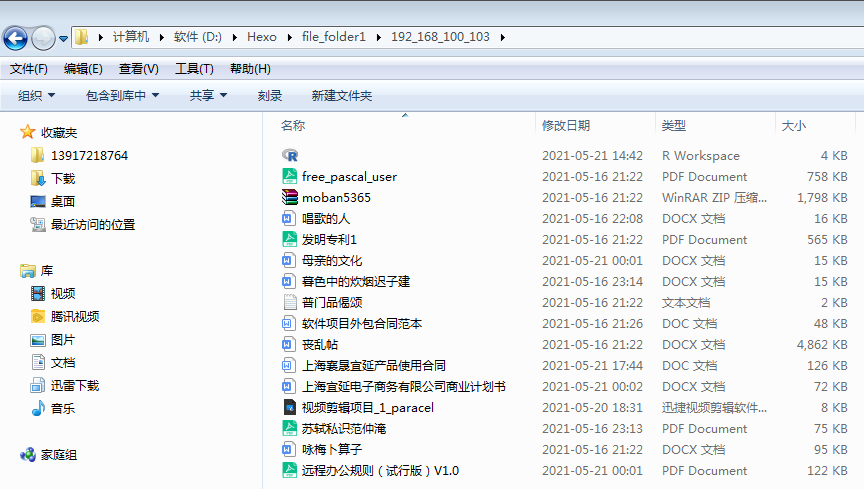
Task: Navigate to file_folder1 breadcrumb segment
Action: pos(334,37)
